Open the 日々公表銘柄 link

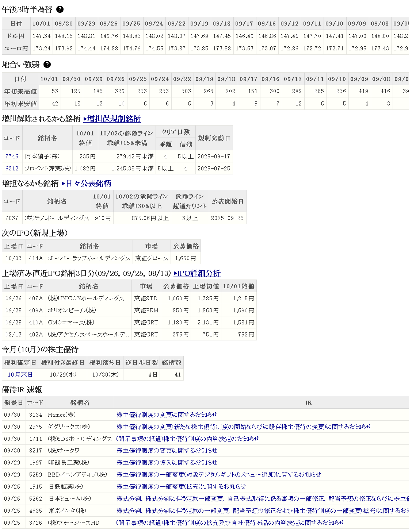click(x=87, y=184)
